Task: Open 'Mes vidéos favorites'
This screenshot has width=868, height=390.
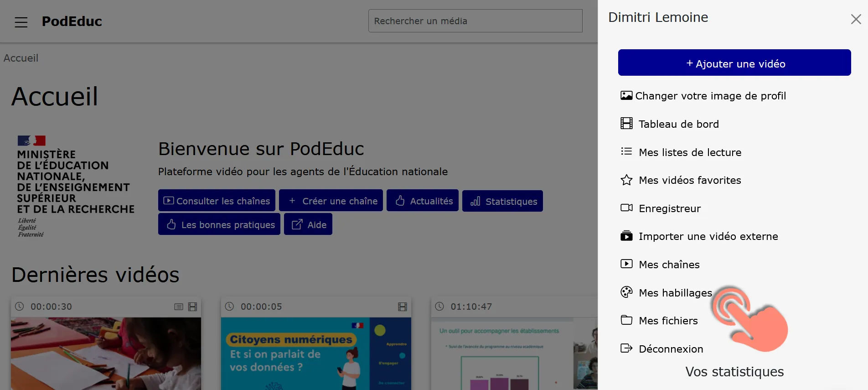Action: pyautogui.click(x=690, y=180)
